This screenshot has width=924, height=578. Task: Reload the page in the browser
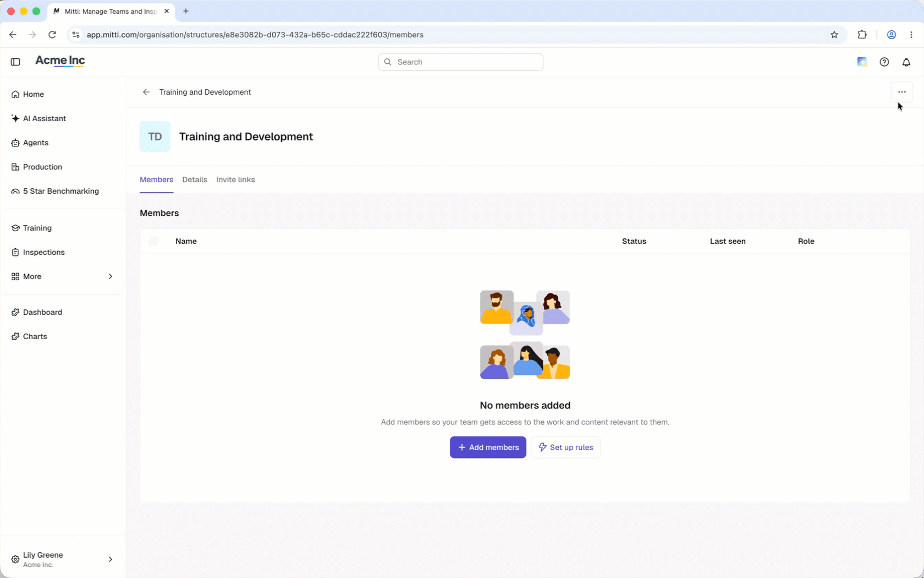pyautogui.click(x=52, y=35)
